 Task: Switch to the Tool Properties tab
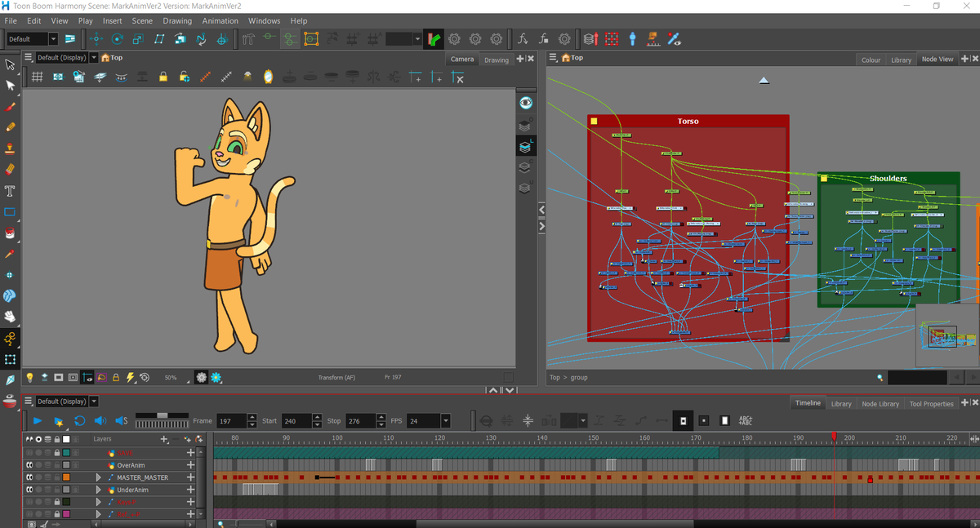point(931,404)
